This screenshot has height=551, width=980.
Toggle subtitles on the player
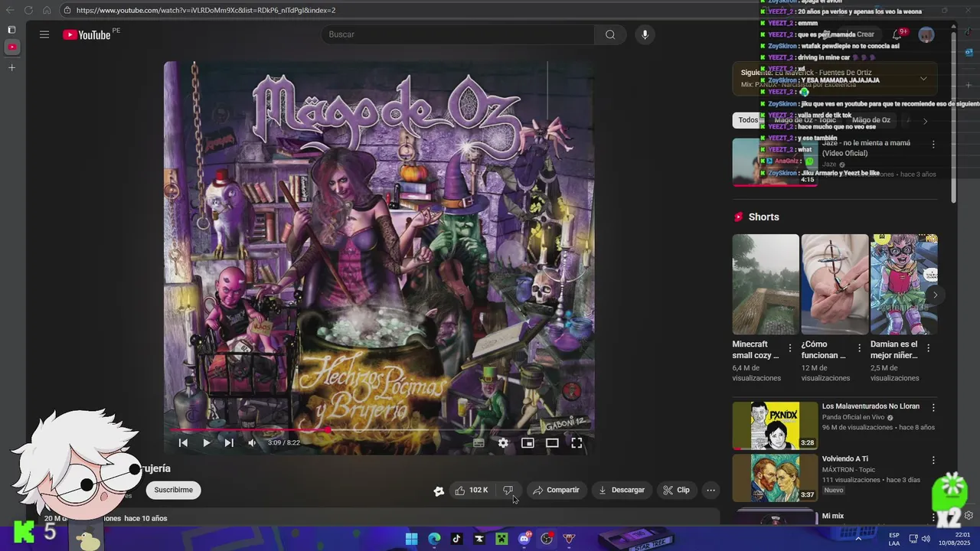(x=479, y=442)
